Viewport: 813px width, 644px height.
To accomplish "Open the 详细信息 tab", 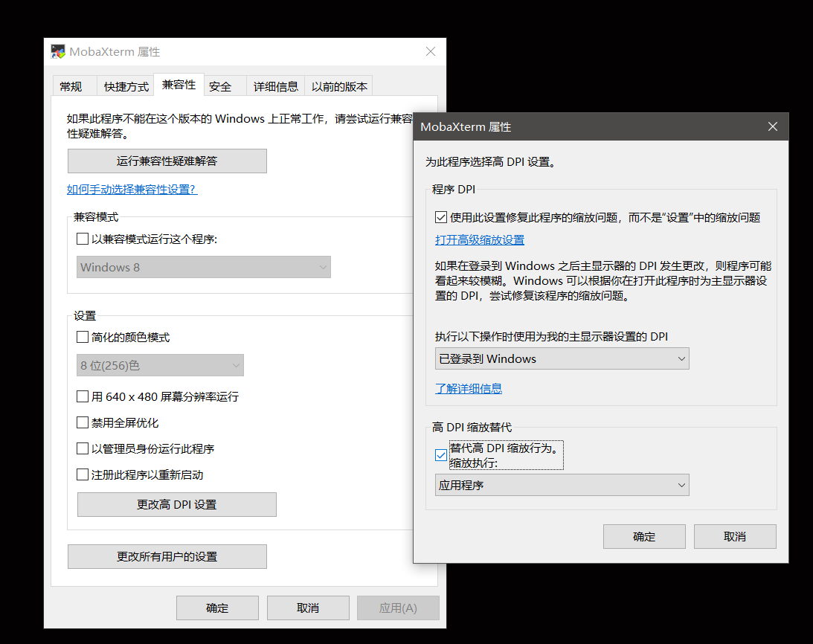I will point(276,86).
